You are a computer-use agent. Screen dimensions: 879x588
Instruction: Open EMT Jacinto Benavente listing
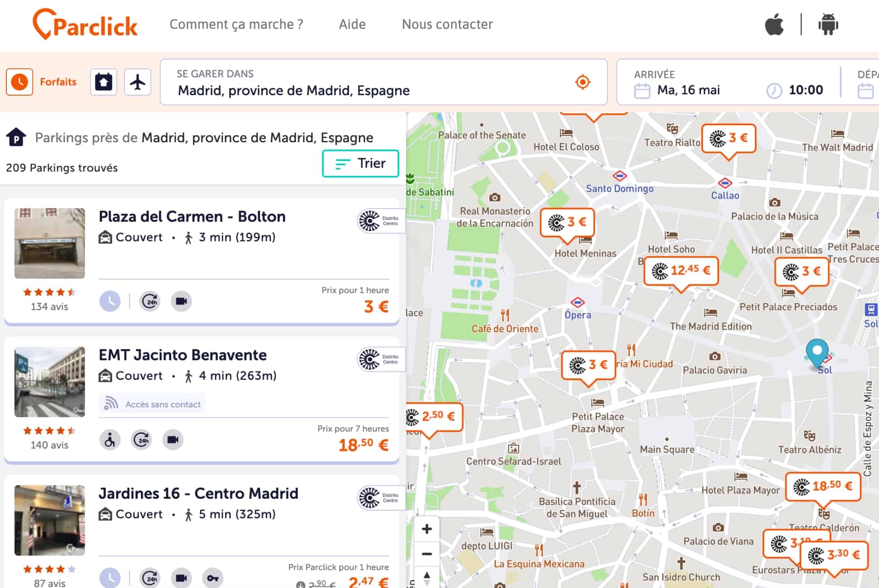coord(183,355)
